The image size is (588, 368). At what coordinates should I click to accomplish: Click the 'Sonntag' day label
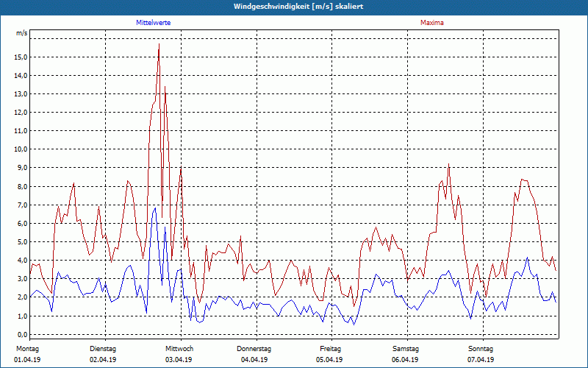point(481,349)
